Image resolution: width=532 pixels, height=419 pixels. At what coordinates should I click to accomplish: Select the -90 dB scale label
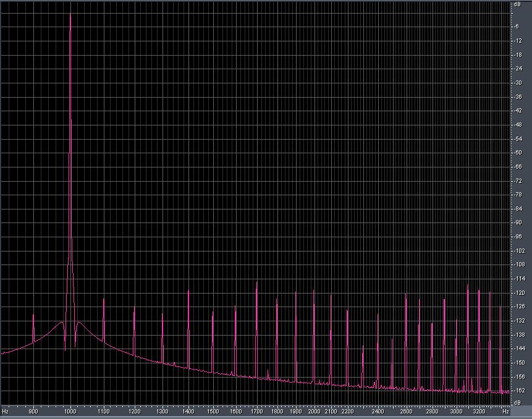pyautogui.click(x=518, y=223)
